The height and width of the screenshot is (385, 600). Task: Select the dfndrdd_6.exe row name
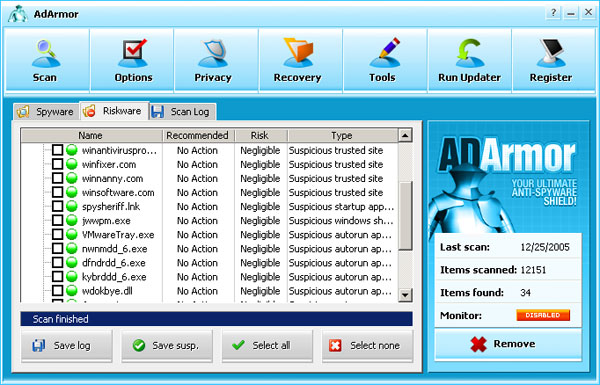pyautogui.click(x=114, y=263)
